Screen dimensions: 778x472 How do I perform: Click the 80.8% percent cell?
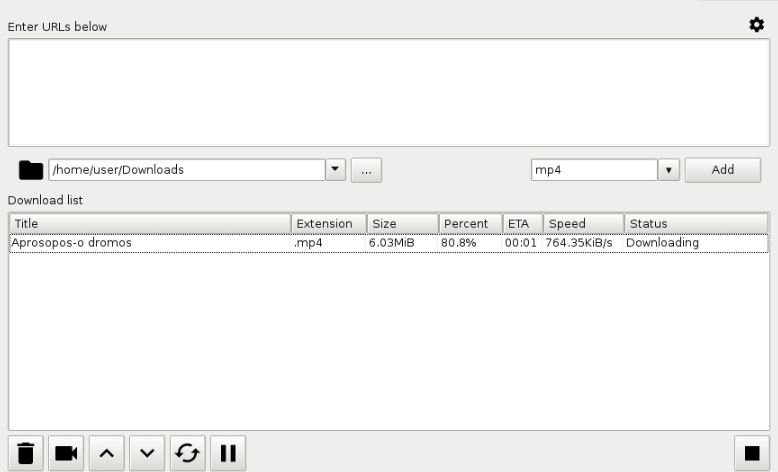click(458, 243)
